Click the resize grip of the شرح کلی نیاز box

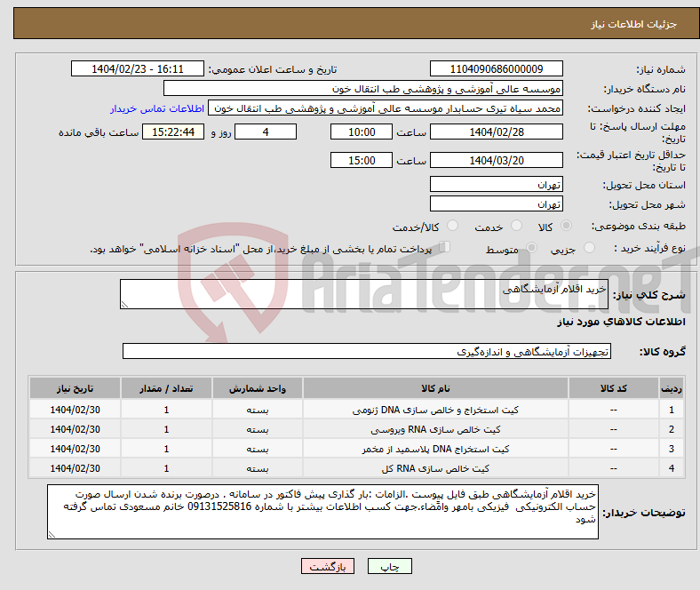[124, 304]
